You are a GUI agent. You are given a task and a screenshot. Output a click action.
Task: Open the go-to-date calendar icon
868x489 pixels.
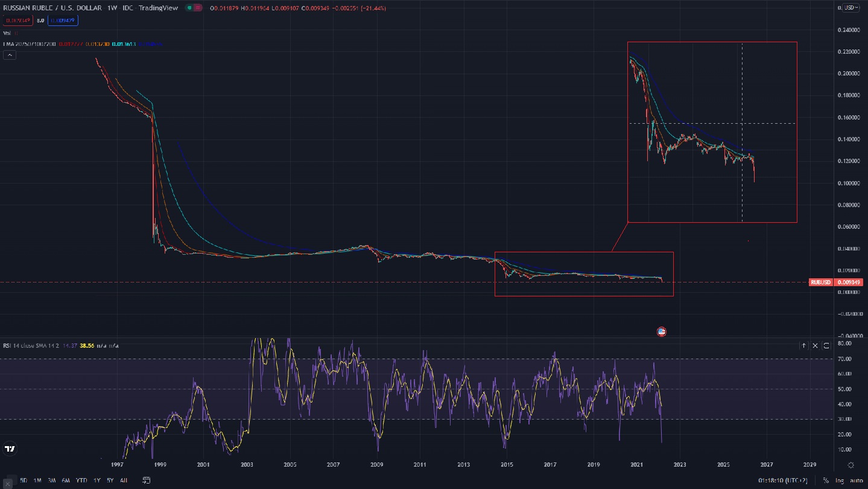(x=147, y=481)
